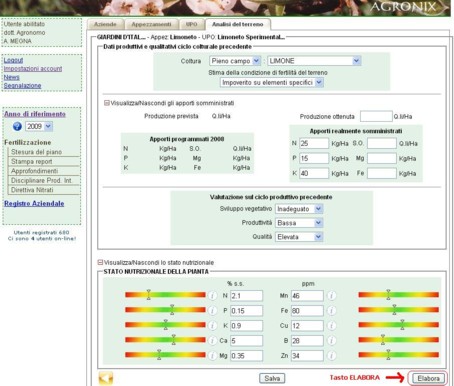Switch to the Aziende tab

point(105,24)
